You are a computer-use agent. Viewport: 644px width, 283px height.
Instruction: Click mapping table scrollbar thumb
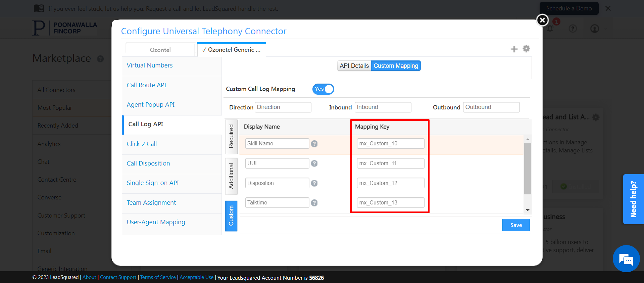point(528,169)
